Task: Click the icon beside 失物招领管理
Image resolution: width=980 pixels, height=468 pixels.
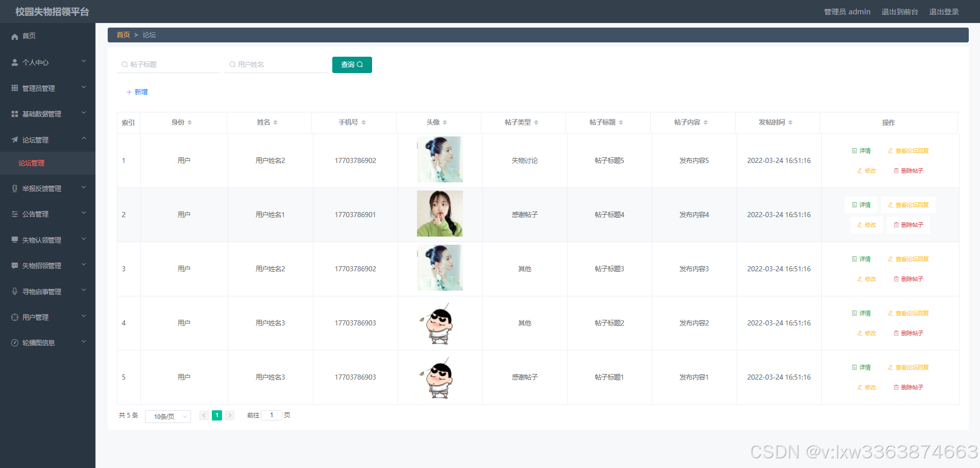Action: (15, 266)
